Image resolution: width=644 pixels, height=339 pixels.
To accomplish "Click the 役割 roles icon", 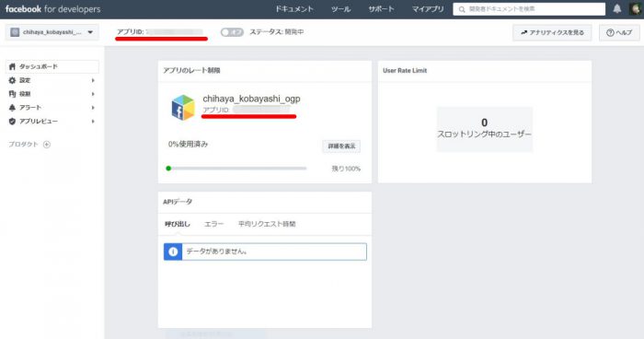I will [12, 94].
